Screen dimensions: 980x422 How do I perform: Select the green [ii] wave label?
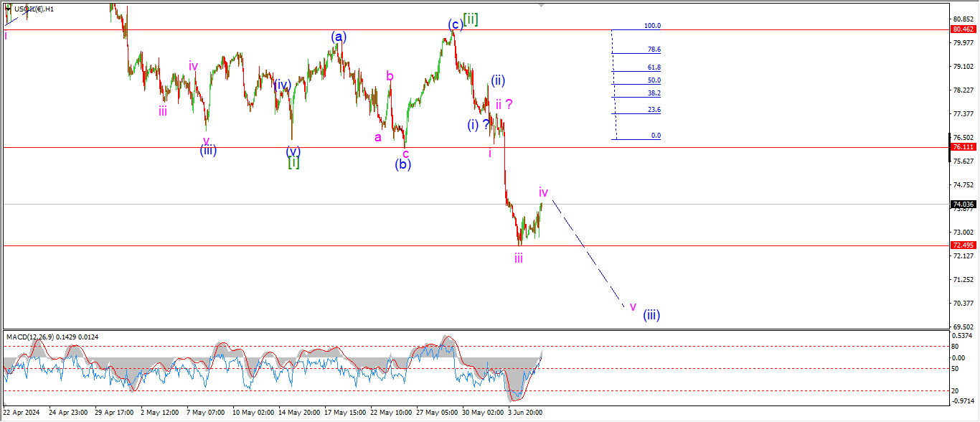[471, 19]
